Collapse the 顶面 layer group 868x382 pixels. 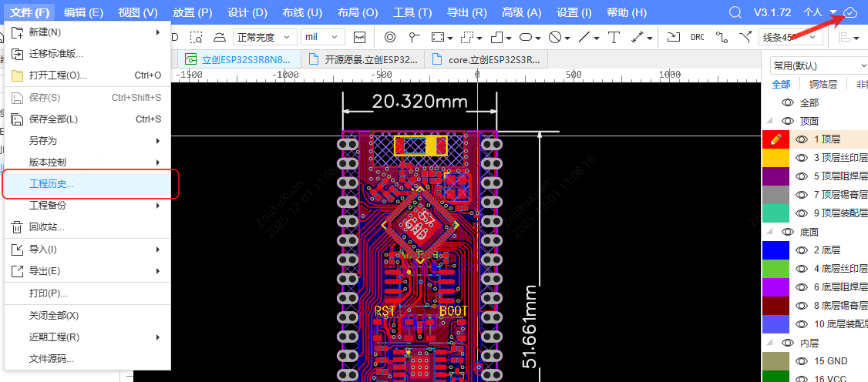pyautogui.click(x=768, y=121)
